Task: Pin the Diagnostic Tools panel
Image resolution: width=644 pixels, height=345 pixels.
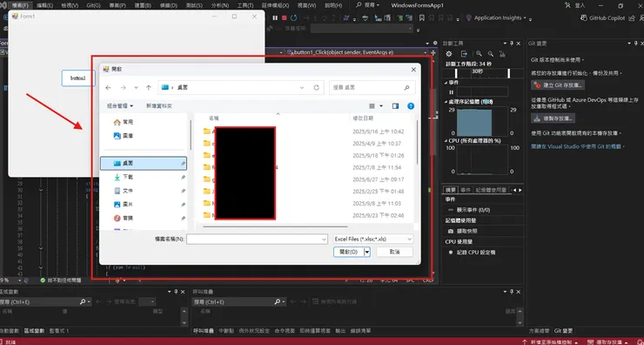Action: (x=512, y=44)
